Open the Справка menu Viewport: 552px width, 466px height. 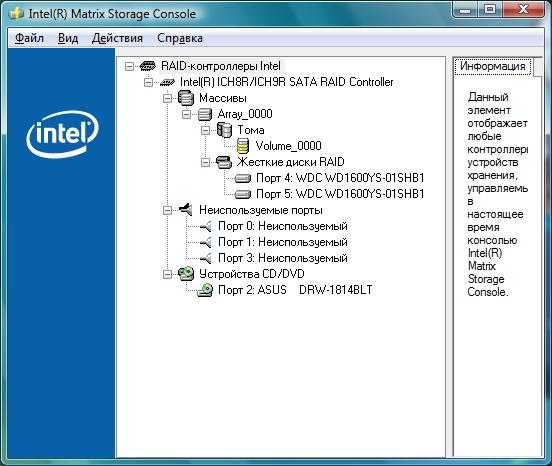[180, 38]
